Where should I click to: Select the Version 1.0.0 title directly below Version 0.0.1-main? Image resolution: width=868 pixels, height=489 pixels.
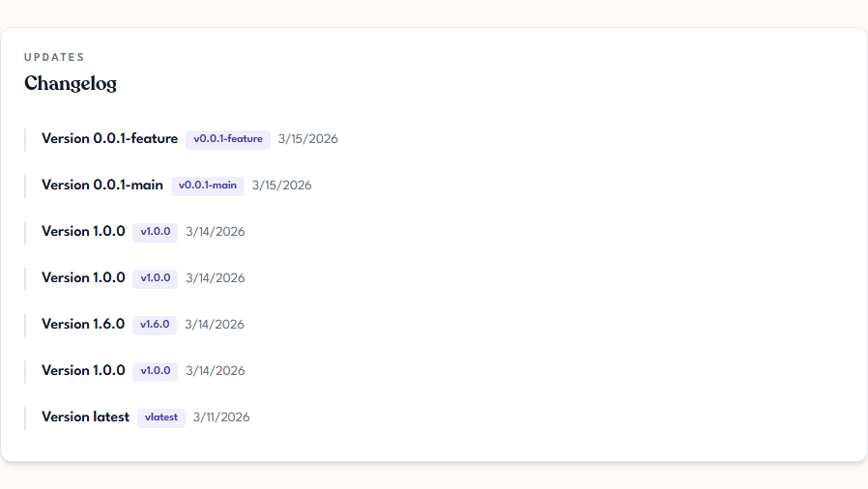83,232
